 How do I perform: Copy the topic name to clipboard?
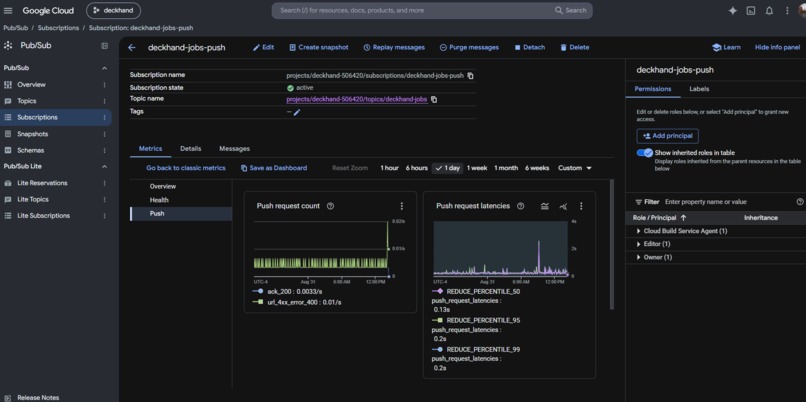tap(434, 99)
